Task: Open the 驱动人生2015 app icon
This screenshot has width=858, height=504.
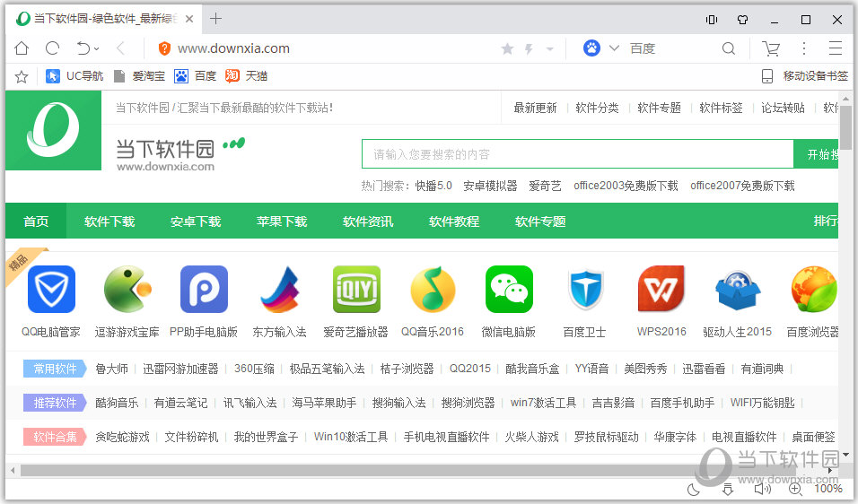Action: pyautogui.click(x=738, y=289)
